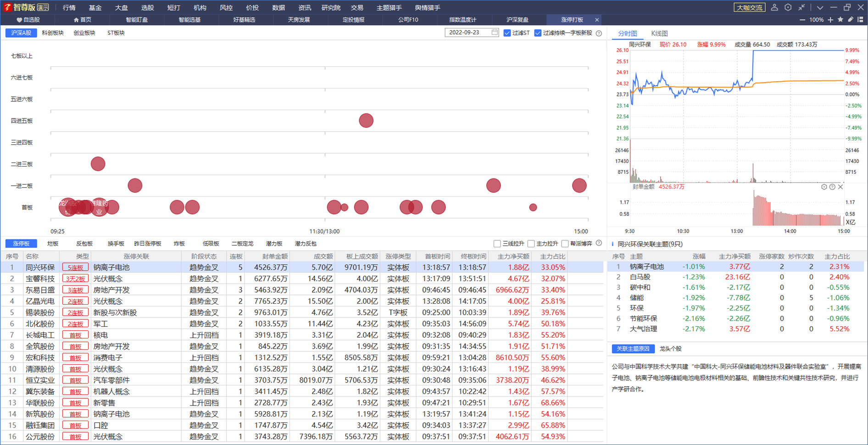Open the 2022-09-23 date picker field
The width and height of the screenshot is (868, 445).
pyautogui.click(x=472, y=33)
